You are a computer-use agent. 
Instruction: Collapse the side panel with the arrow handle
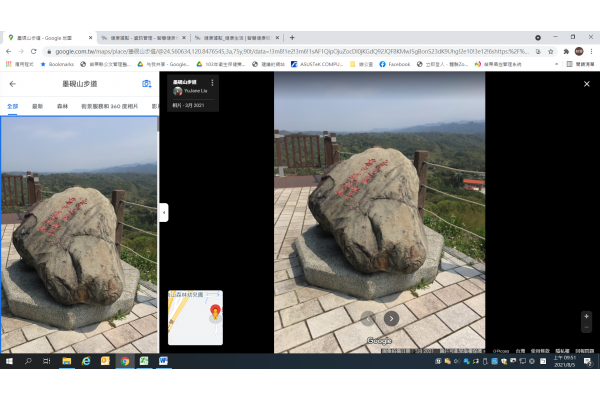pos(164,212)
